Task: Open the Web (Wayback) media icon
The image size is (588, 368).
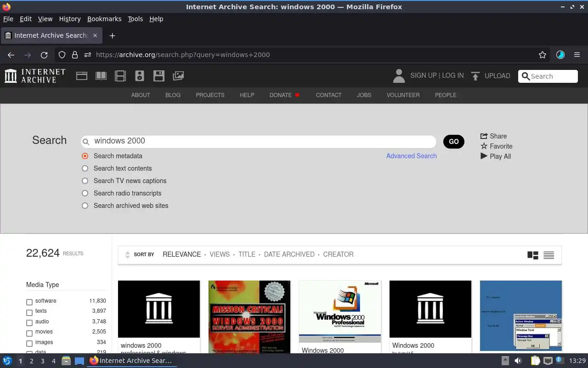Action: tap(82, 76)
